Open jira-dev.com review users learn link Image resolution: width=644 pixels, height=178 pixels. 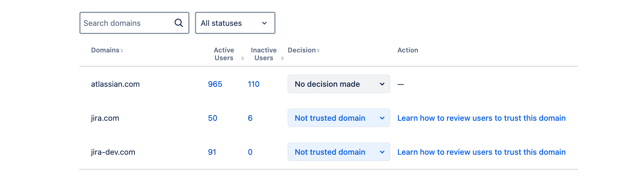point(481,152)
